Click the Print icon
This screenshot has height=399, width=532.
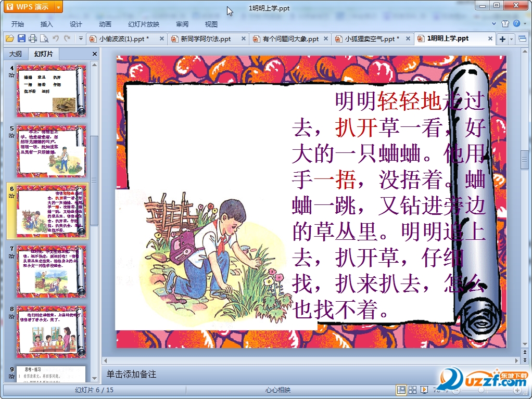33,38
